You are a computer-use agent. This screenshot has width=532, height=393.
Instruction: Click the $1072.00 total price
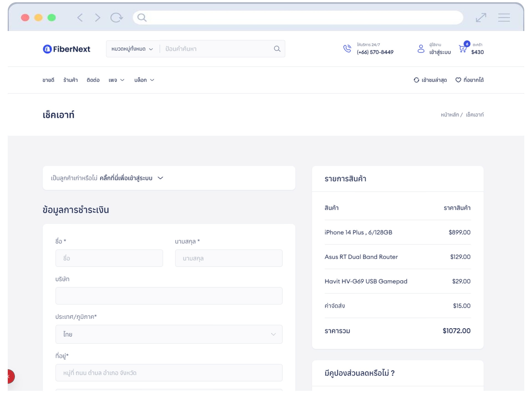pos(456,331)
